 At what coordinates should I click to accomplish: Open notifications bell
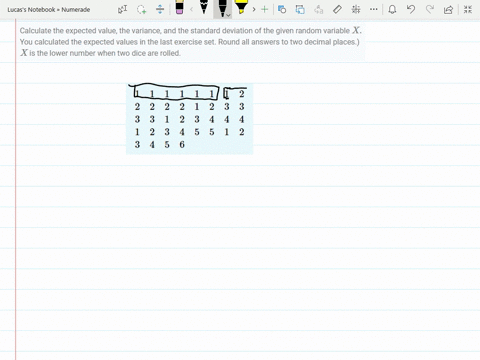tap(392, 9)
